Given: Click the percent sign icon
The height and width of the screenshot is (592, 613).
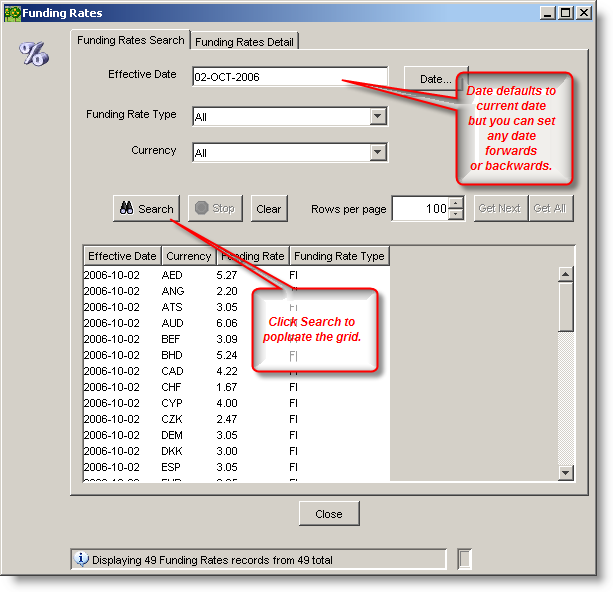Looking at the screenshot, I should pyautogui.click(x=34, y=54).
